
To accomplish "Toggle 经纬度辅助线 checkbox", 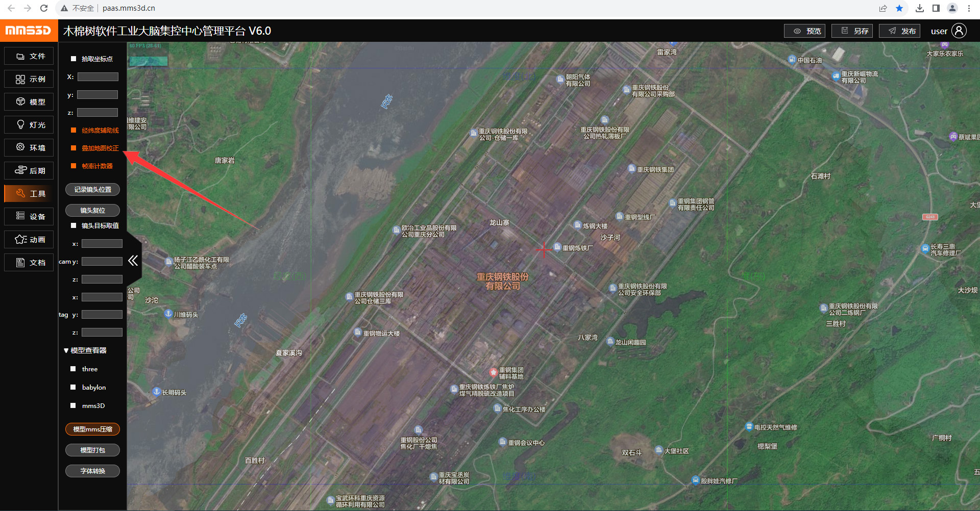I will [73, 131].
